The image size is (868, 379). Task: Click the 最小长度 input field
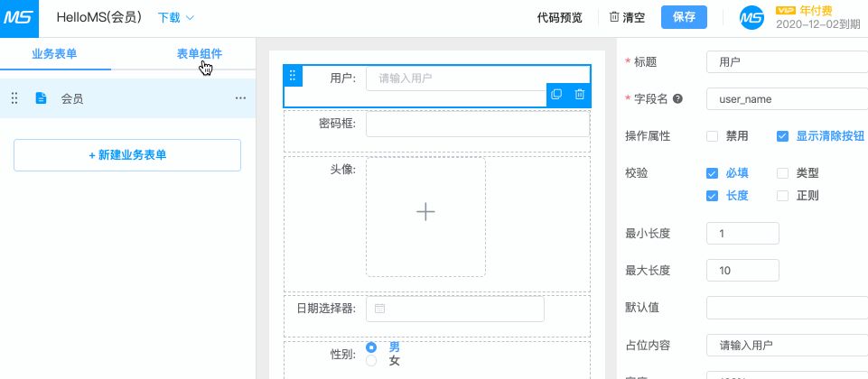coord(742,234)
